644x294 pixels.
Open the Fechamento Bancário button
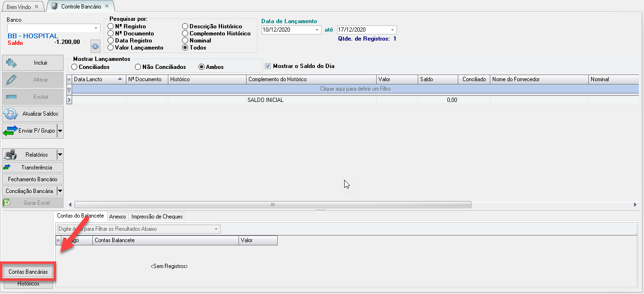(33, 179)
